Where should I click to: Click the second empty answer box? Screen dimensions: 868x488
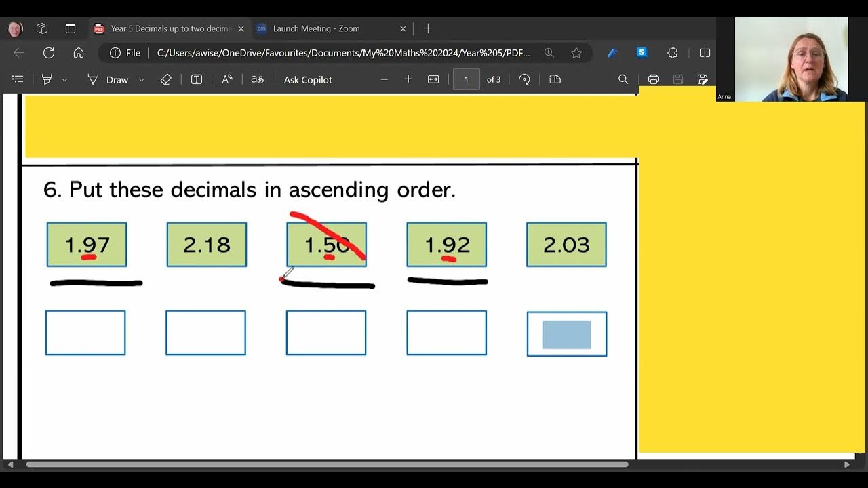tap(205, 333)
